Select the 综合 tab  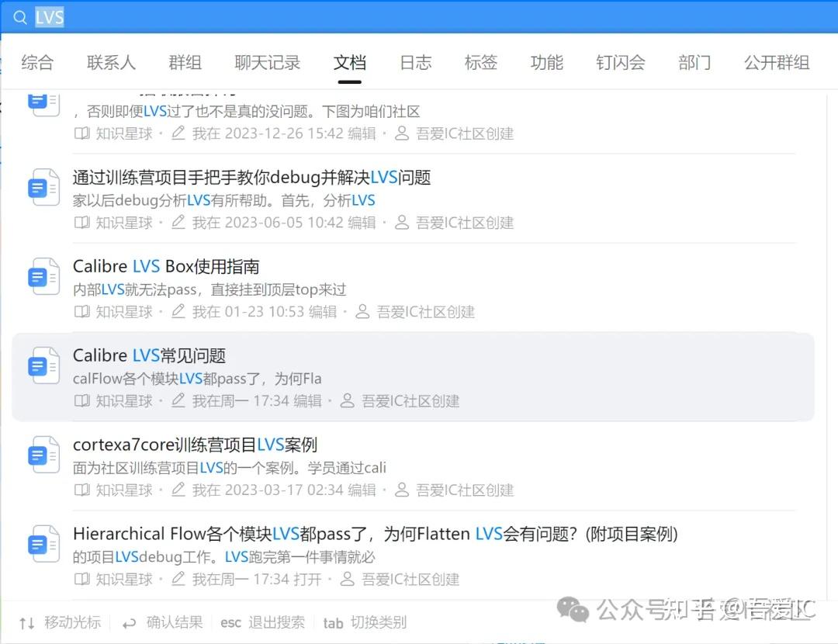pyautogui.click(x=37, y=62)
